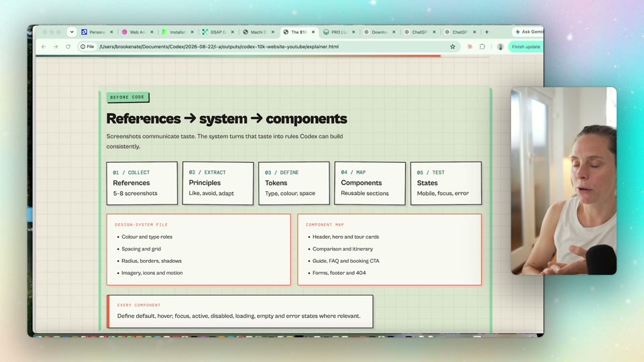Close the Web An tab
The width and height of the screenshot is (644, 362).
pyautogui.click(x=152, y=32)
